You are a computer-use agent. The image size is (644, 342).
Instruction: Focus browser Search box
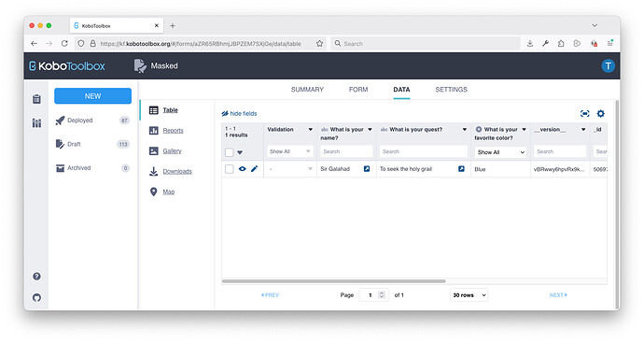coord(426,44)
